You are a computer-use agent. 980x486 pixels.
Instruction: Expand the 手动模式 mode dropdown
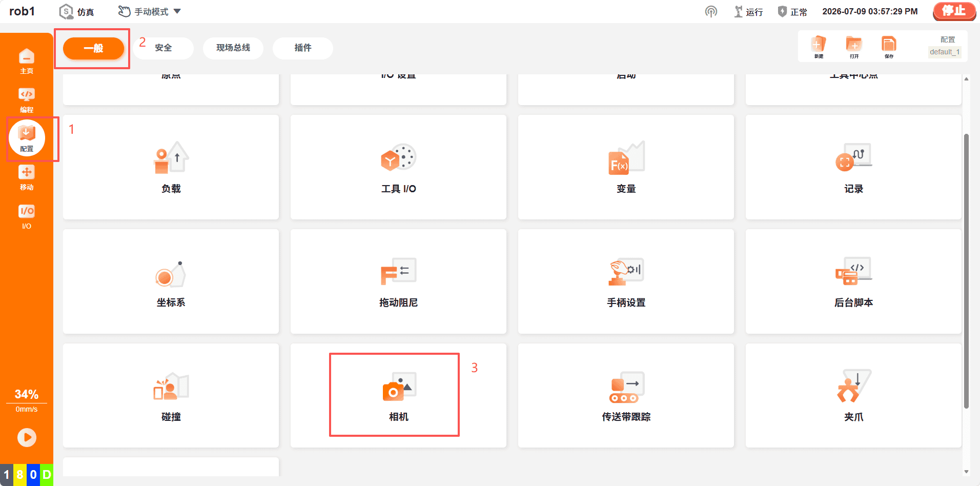tap(150, 11)
